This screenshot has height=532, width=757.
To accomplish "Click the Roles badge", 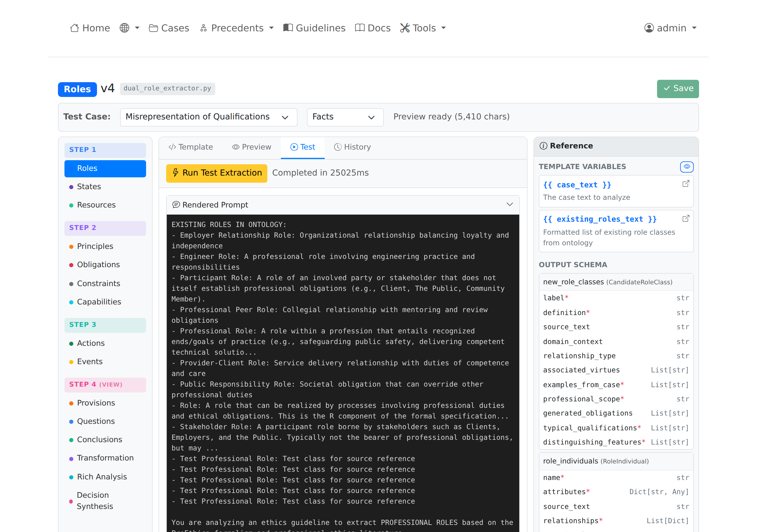I will pyautogui.click(x=77, y=89).
